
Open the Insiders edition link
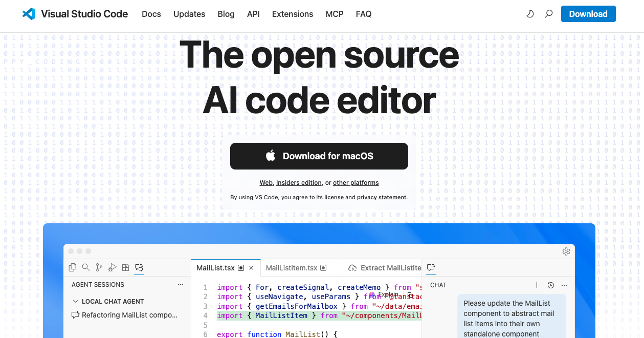[x=299, y=182]
